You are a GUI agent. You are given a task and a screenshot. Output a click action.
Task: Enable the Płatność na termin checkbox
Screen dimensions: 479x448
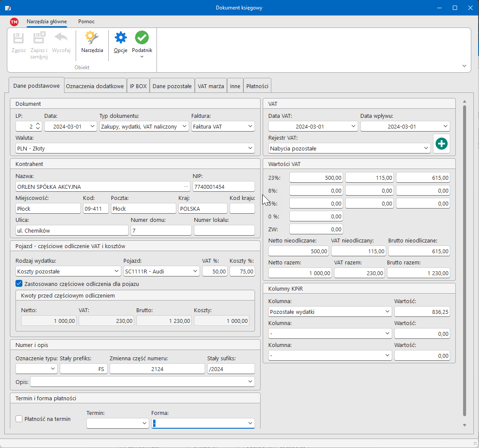pos(19,419)
